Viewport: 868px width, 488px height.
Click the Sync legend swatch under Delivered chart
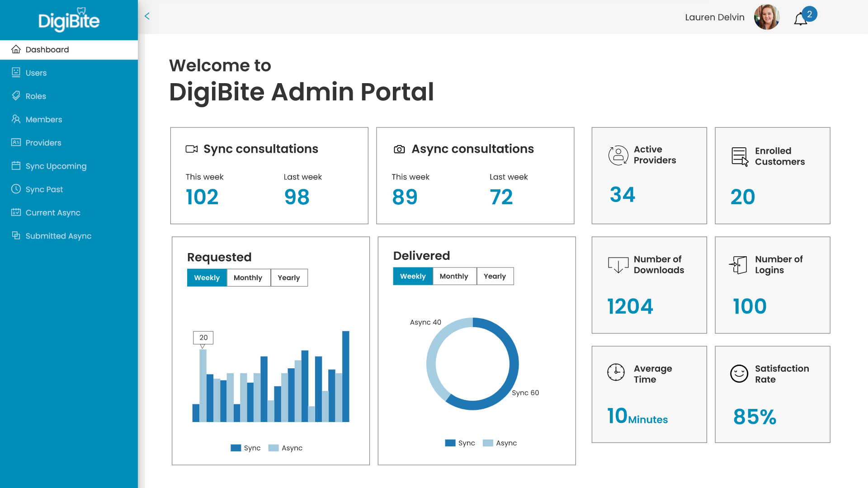(450, 443)
